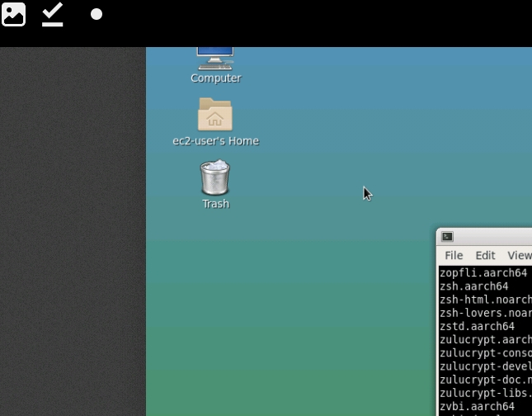Click the zsh-html line in terminal
This screenshot has width=532, height=416.
pyautogui.click(x=485, y=300)
